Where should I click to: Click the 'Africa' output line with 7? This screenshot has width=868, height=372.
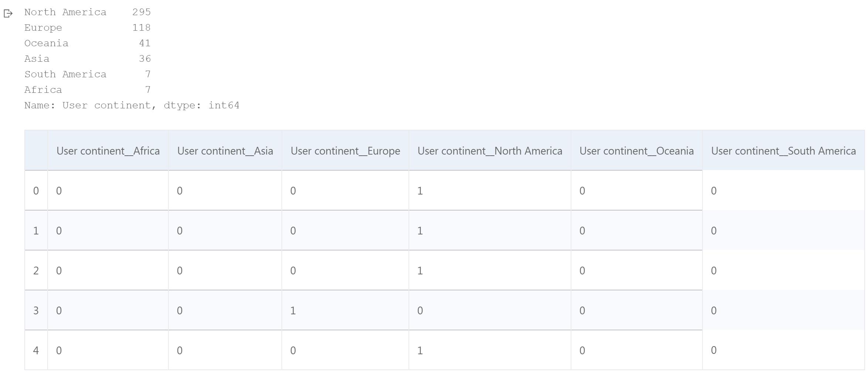click(x=88, y=90)
